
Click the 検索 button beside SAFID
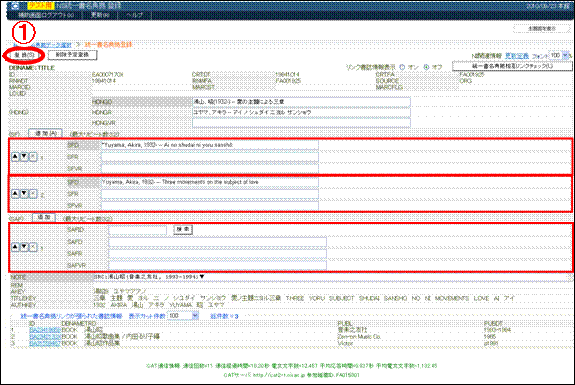[183, 230]
